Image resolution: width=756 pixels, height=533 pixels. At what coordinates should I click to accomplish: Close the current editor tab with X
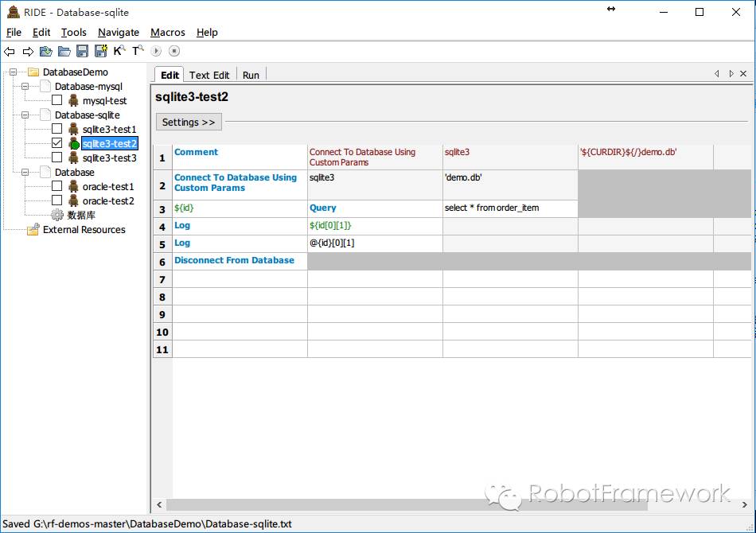click(743, 74)
